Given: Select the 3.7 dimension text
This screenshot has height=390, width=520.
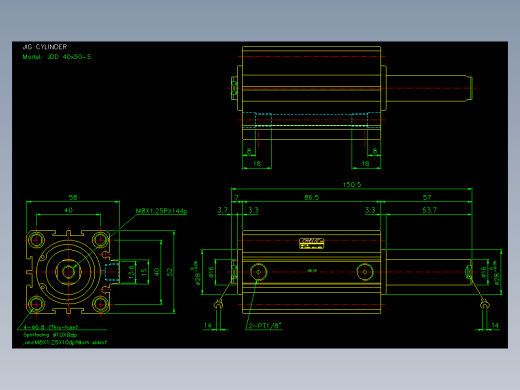Looking at the screenshot, I should [222, 210].
